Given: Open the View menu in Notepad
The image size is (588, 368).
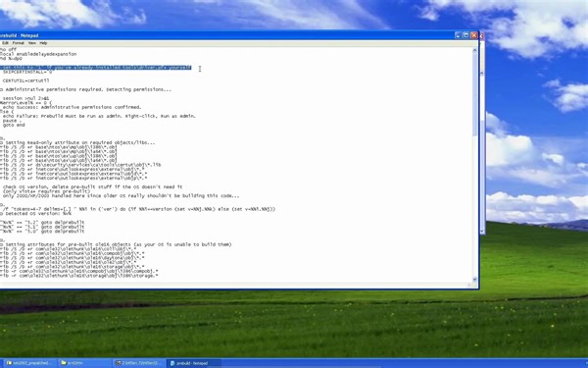Looking at the screenshot, I should pyautogui.click(x=32, y=43).
